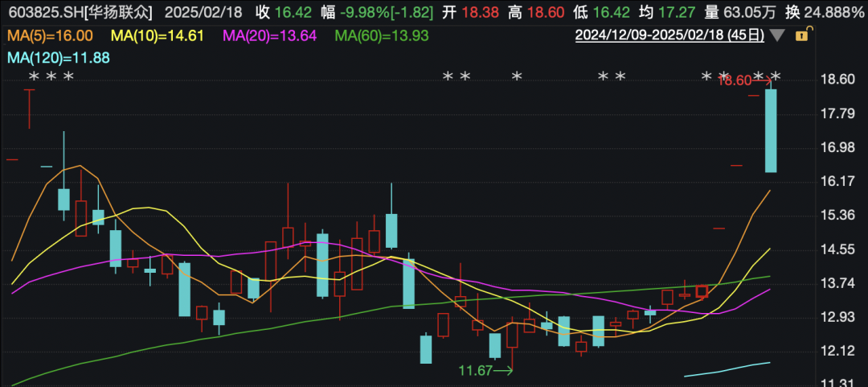This screenshot has width=868, height=387.
Task: Click the gold unlocked padlock icon
Action: coord(800,35)
